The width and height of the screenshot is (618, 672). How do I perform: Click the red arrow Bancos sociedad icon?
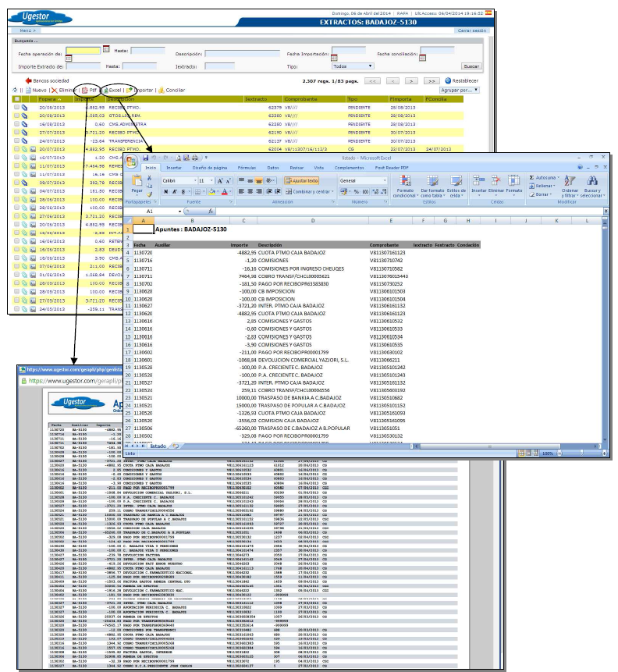coord(28,80)
